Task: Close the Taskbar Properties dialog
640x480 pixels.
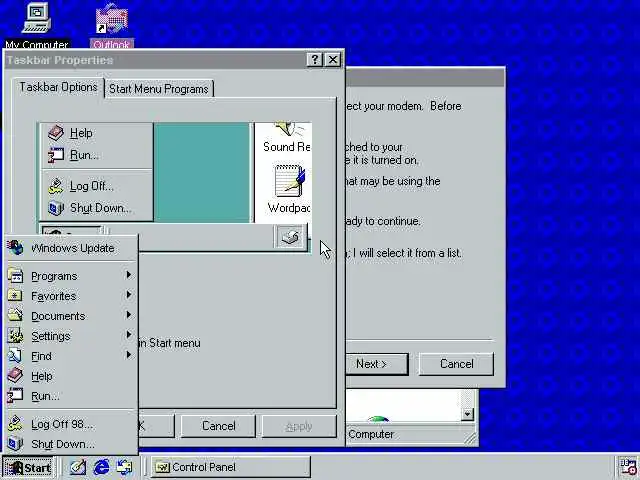Action: coord(333,60)
